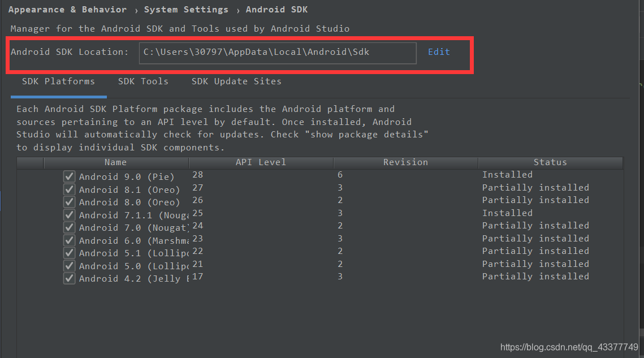
Task: Sort by the API Level column header
Action: [x=261, y=162]
